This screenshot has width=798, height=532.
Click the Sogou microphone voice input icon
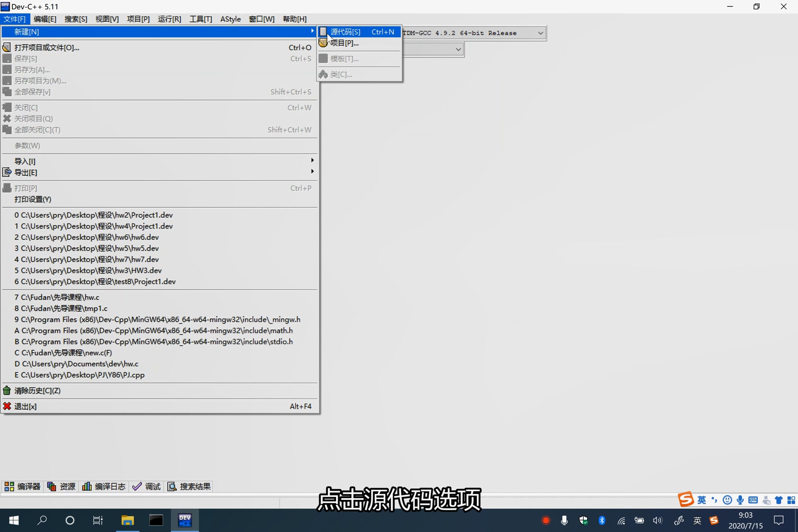740,500
